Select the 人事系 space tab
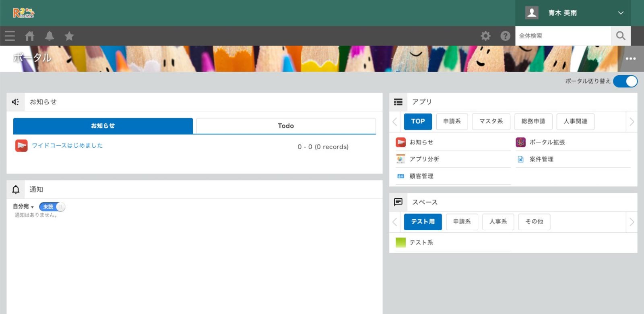Viewport: 644px width, 314px height. pyautogui.click(x=498, y=222)
